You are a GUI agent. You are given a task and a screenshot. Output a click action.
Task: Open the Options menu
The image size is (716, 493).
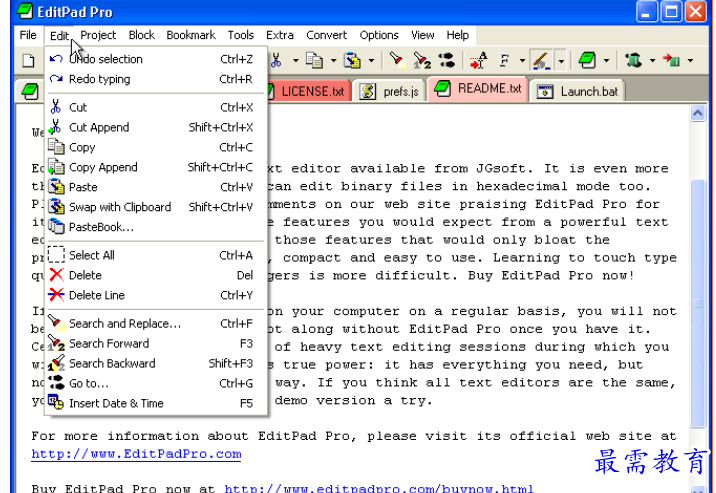(x=379, y=35)
